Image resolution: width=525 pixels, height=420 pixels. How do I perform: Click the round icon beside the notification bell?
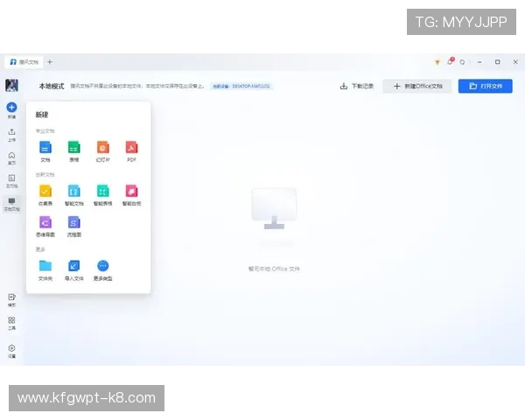tap(462, 62)
